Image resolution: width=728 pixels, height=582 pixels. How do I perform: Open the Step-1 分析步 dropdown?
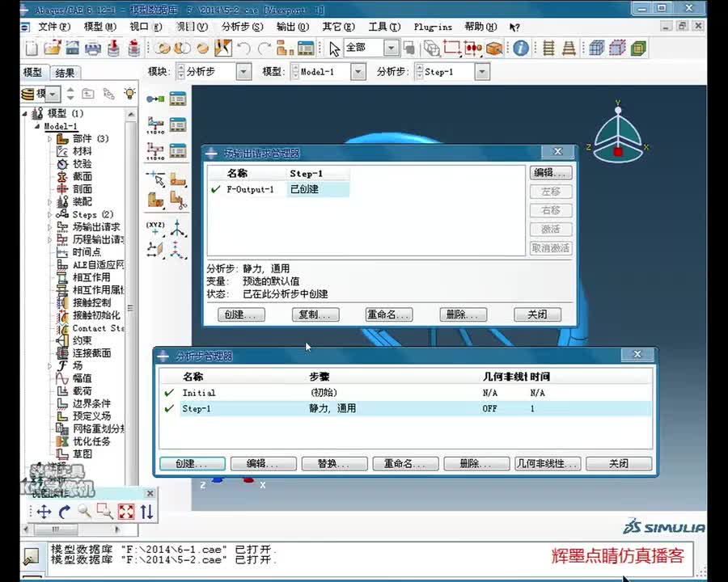pos(482,72)
